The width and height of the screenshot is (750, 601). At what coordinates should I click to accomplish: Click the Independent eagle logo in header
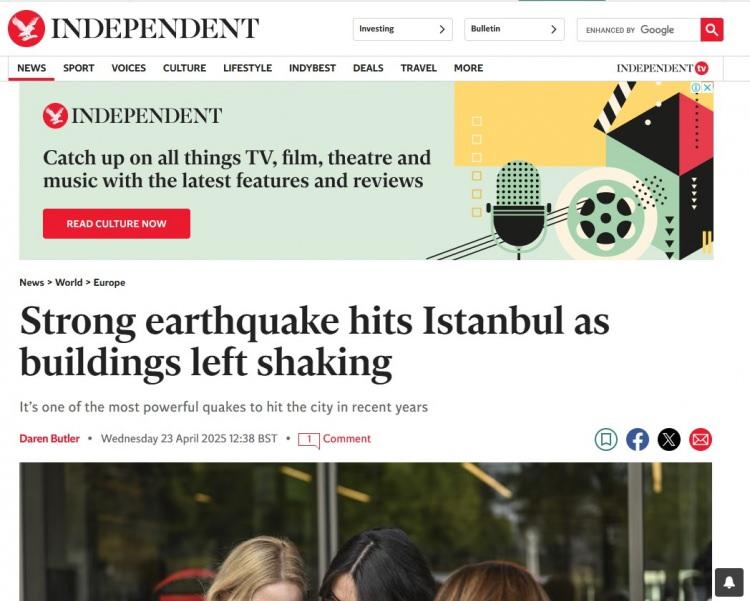(x=26, y=29)
